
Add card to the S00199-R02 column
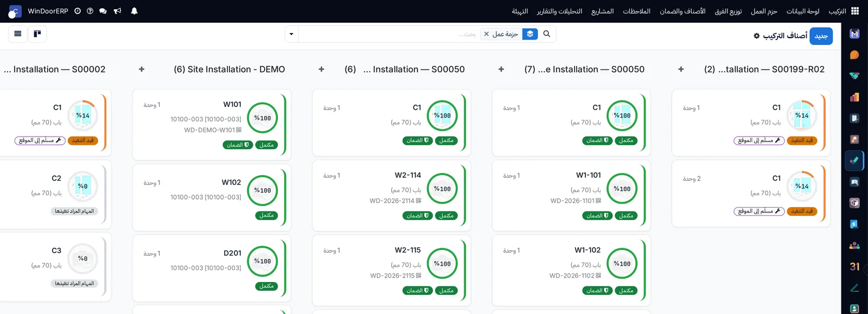(x=681, y=69)
